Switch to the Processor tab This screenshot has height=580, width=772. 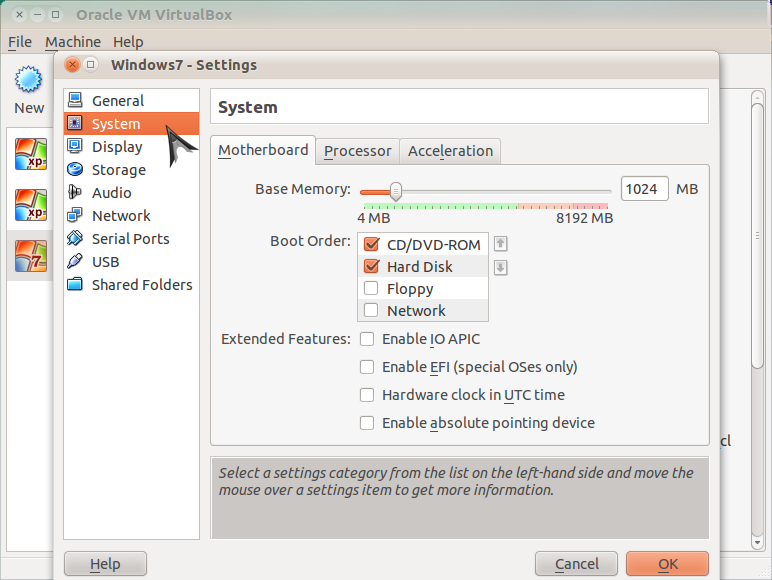point(357,151)
